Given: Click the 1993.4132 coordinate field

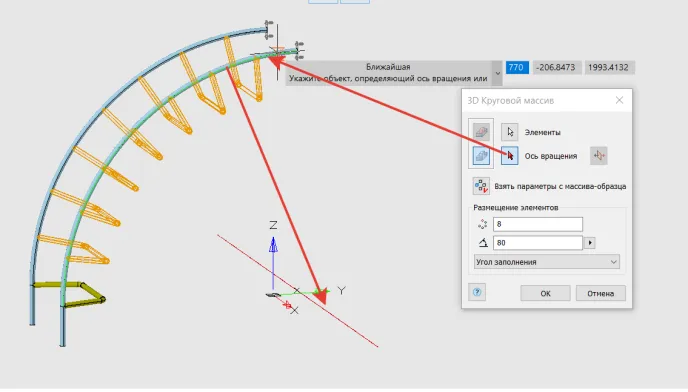Looking at the screenshot, I should [609, 68].
